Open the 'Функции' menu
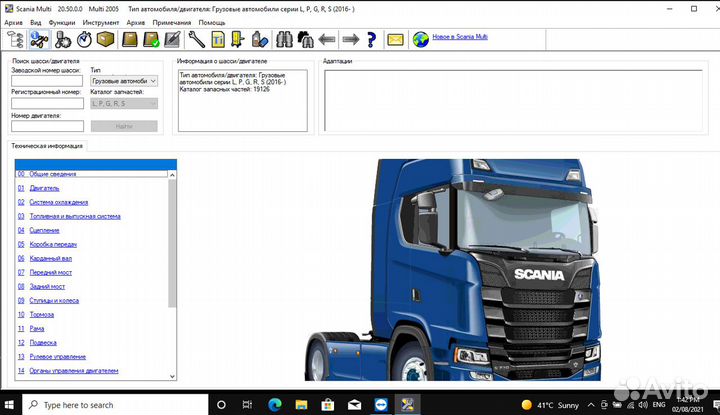The height and width of the screenshot is (415, 720). pos(62,22)
